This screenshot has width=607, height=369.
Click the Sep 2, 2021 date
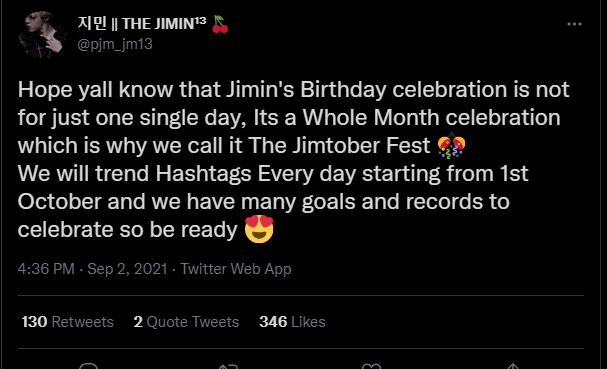tap(127, 269)
